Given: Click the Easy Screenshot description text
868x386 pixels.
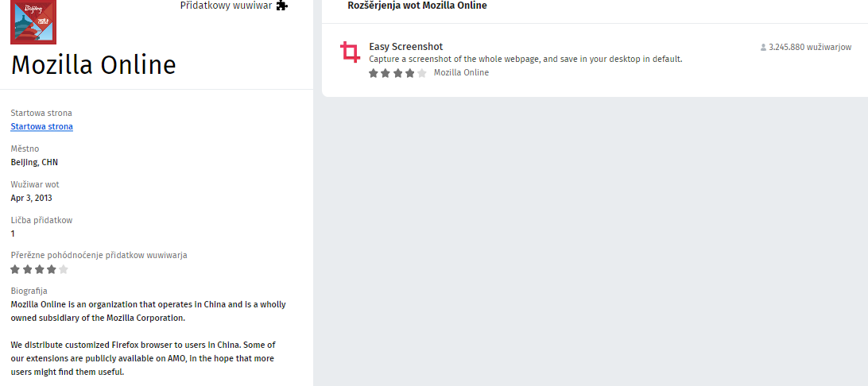Looking at the screenshot, I should click(x=525, y=60).
